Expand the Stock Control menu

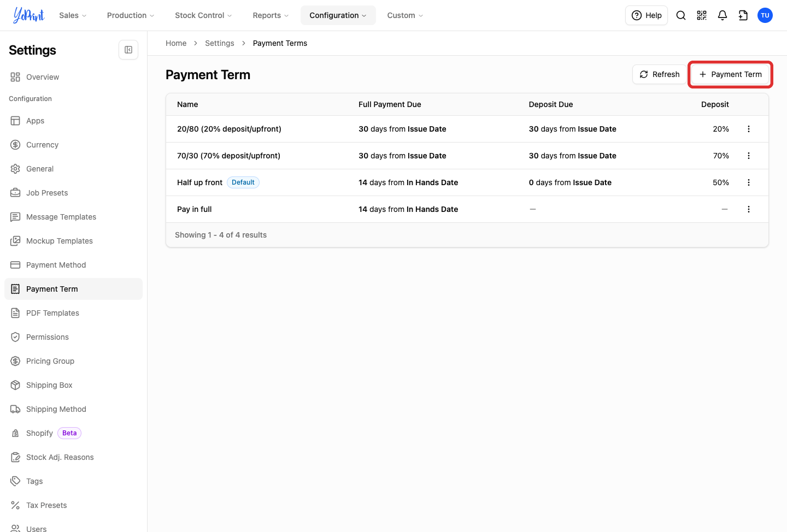coord(203,15)
